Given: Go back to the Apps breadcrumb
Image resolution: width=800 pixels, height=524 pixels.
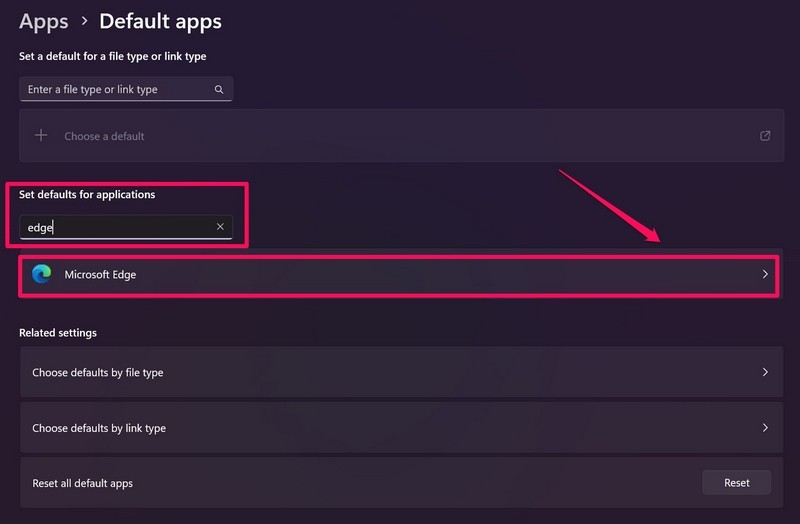Looking at the screenshot, I should click(x=44, y=21).
